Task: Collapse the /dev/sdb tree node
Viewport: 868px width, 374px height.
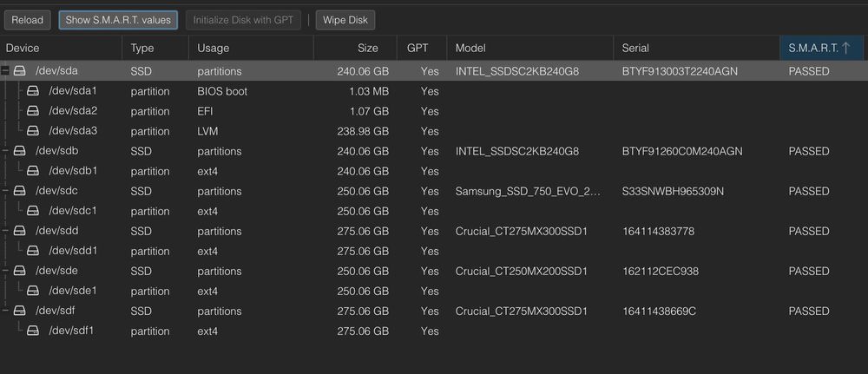Action: point(5,151)
